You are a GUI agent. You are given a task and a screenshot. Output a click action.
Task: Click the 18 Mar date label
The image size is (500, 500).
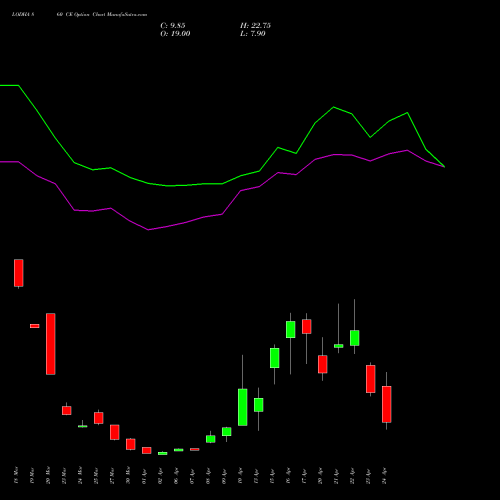[16, 475]
